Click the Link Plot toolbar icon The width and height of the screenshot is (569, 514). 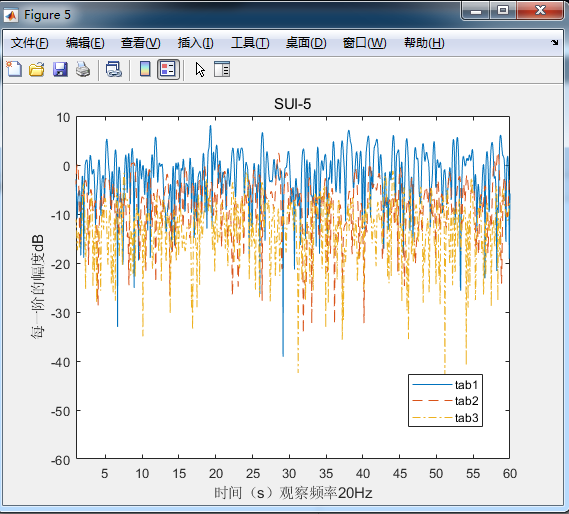[114, 69]
